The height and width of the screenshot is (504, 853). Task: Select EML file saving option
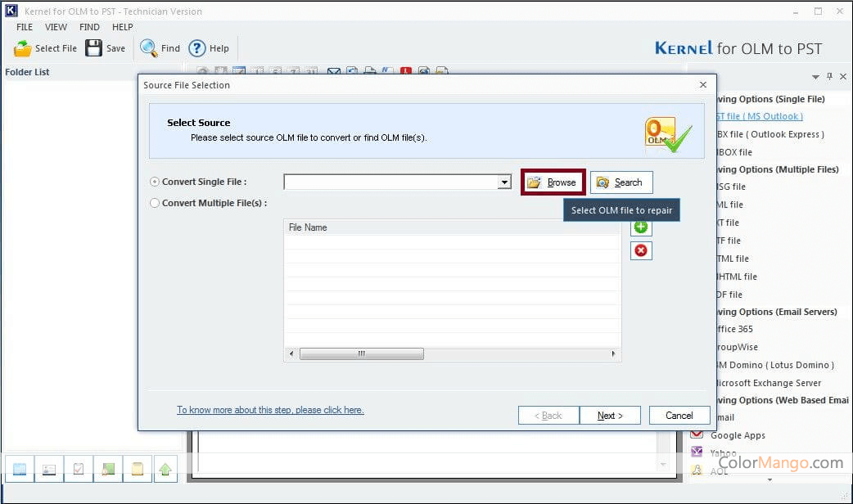click(730, 205)
